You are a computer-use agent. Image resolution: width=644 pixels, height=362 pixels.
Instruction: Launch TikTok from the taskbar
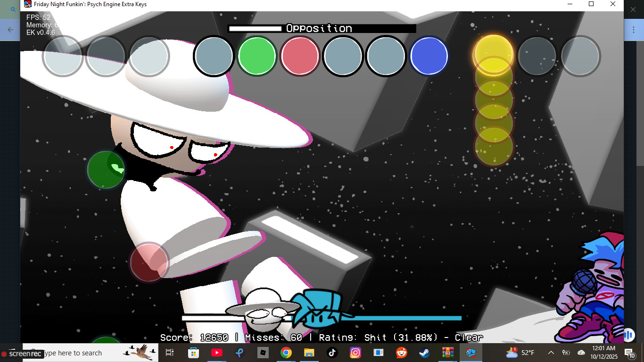(x=332, y=353)
